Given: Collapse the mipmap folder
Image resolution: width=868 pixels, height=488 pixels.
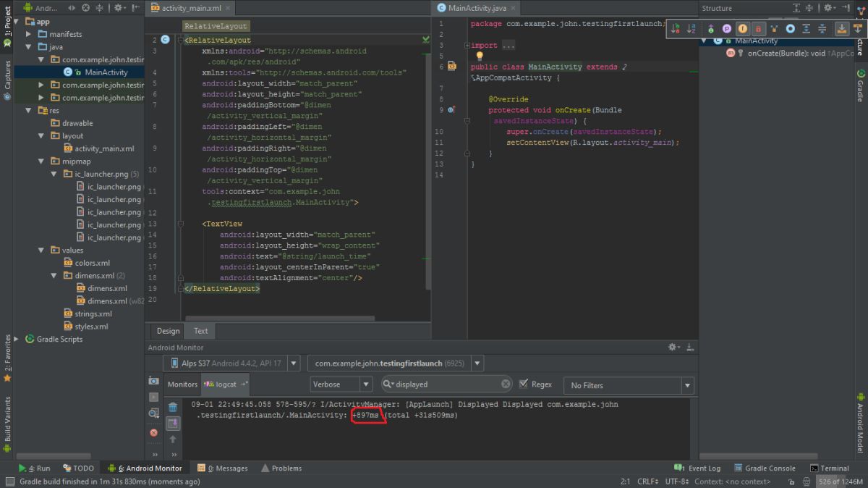Looking at the screenshot, I should pos(41,161).
